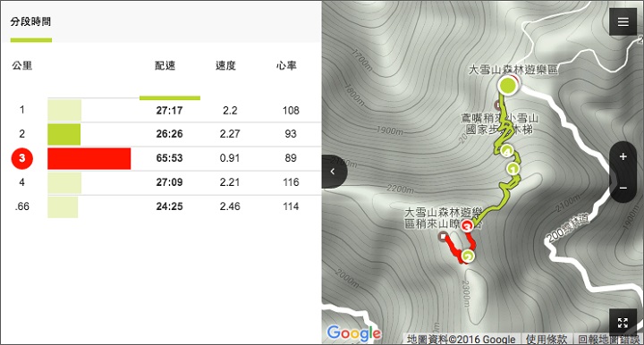
Task: Click speed value 0.91
Action: tap(230, 158)
